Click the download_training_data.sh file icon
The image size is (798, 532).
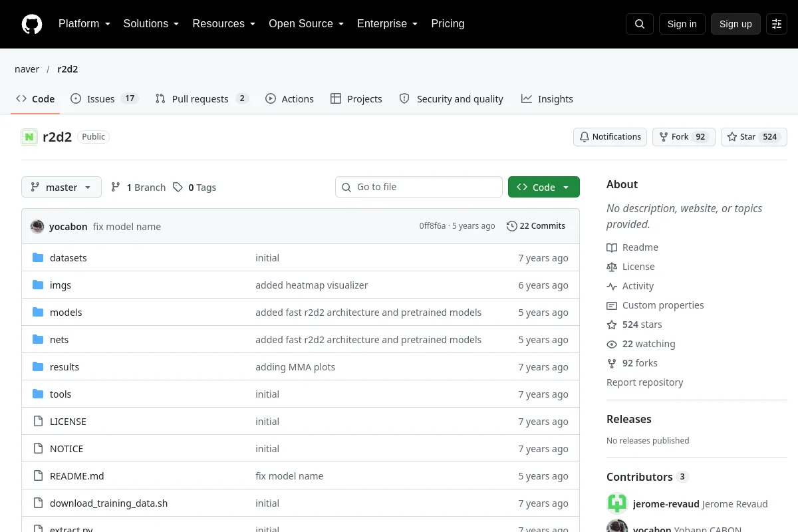click(x=38, y=503)
